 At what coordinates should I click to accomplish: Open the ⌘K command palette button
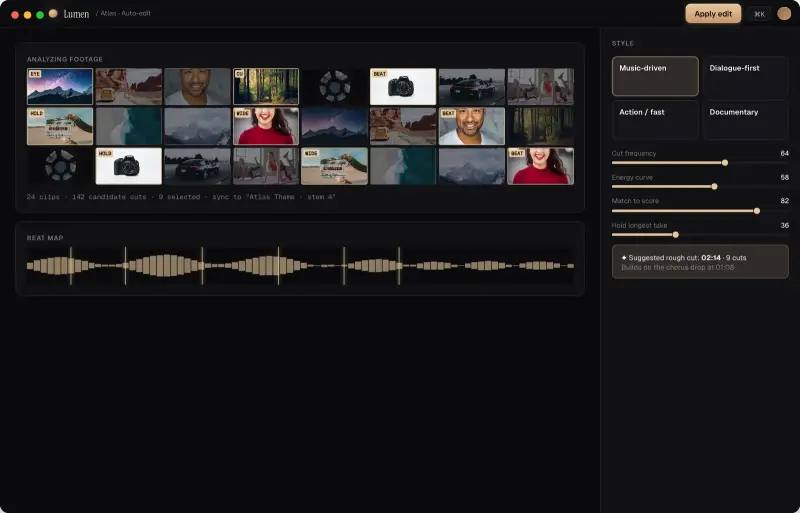point(759,14)
